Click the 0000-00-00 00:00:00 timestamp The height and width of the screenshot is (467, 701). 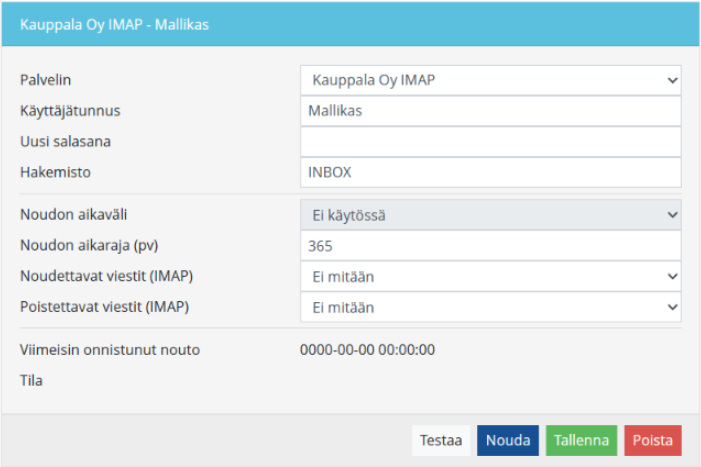tap(367, 350)
